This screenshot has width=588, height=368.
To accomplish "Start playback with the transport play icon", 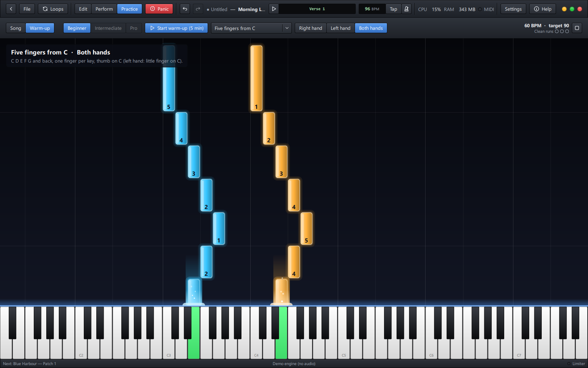I will point(274,9).
